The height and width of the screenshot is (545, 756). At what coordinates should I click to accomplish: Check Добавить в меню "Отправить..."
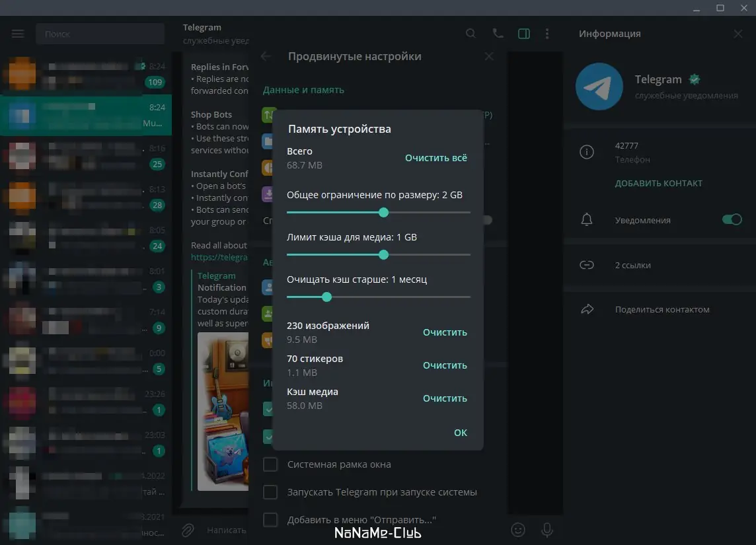(270, 520)
